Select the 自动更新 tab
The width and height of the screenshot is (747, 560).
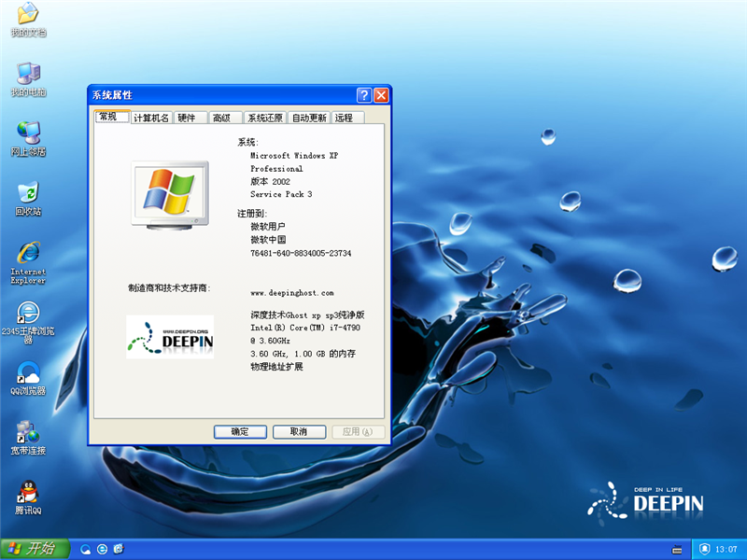pyautogui.click(x=309, y=119)
